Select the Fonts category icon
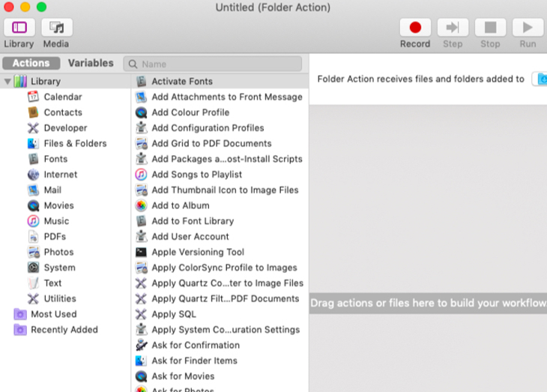This screenshot has width=547, height=392. click(x=33, y=159)
